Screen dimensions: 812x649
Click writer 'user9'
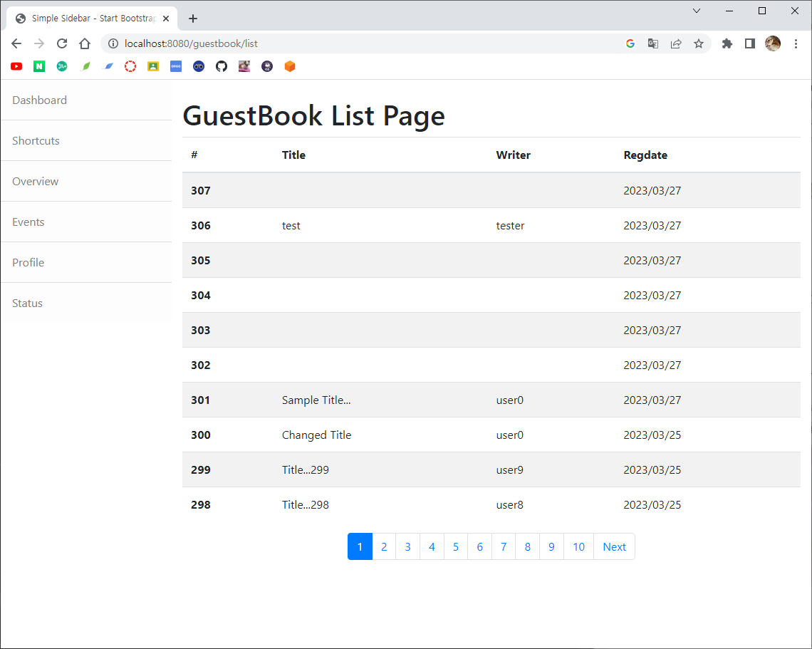[509, 469]
